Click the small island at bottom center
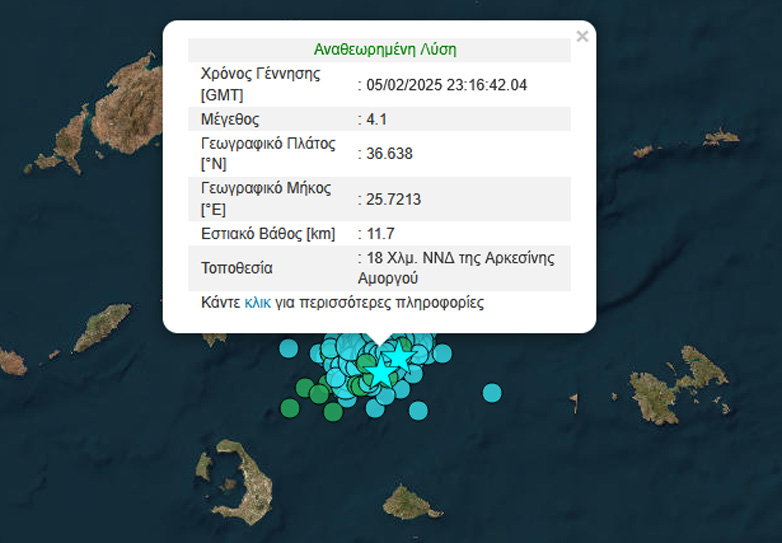Viewport: 782px width, 543px height. pos(404,501)
